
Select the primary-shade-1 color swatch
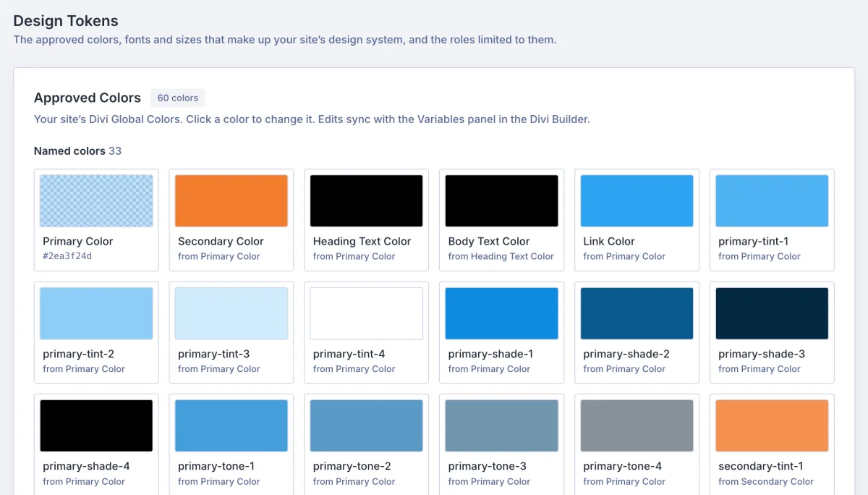501,313
